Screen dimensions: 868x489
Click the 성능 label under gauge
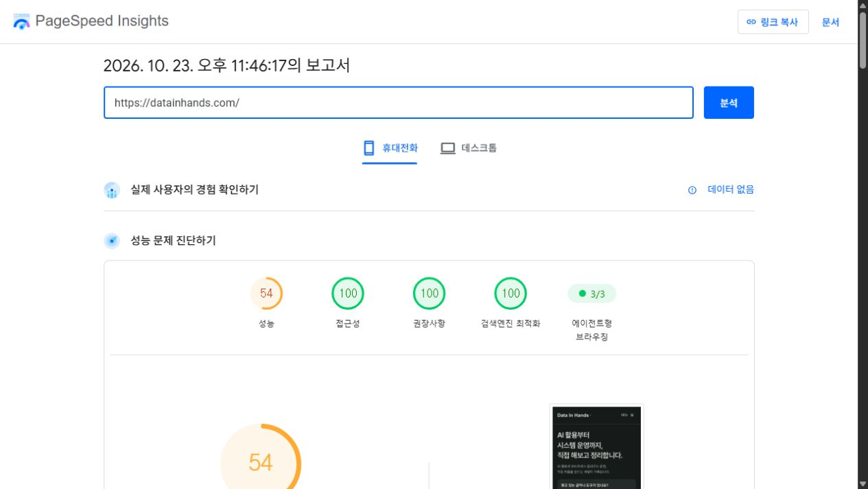tap(266, 323)
